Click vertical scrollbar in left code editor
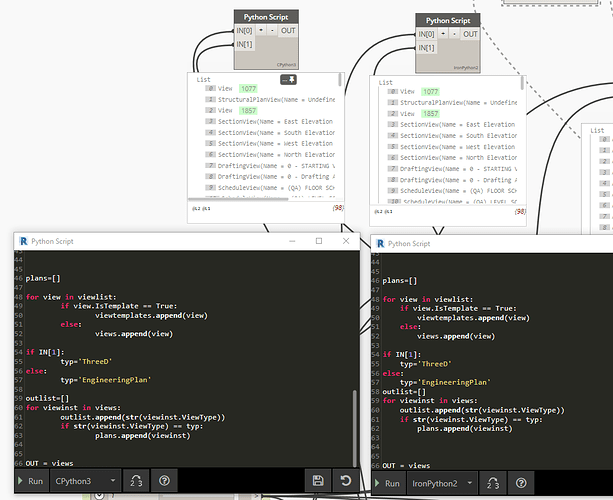This screenshot has width=613, height=500. (355, 428)
